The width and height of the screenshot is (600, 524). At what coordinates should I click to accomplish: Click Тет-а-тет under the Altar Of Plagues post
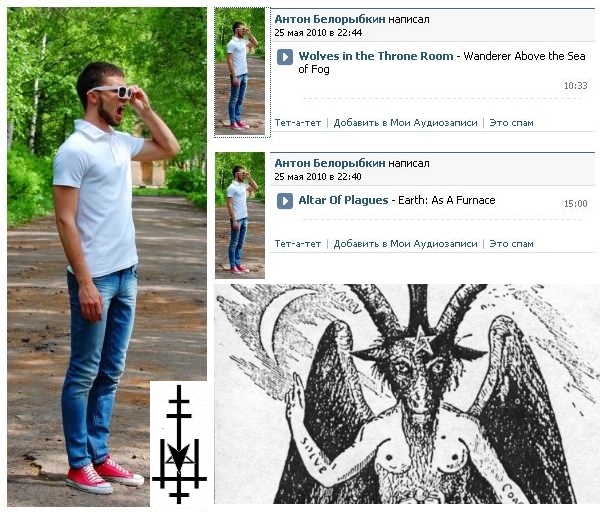click(x=298, y=244)
